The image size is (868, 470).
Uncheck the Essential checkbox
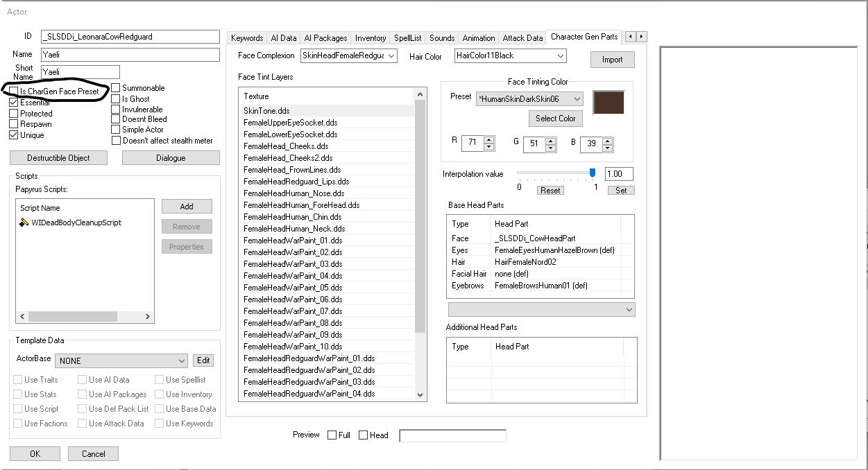click(x=14, y=103)
